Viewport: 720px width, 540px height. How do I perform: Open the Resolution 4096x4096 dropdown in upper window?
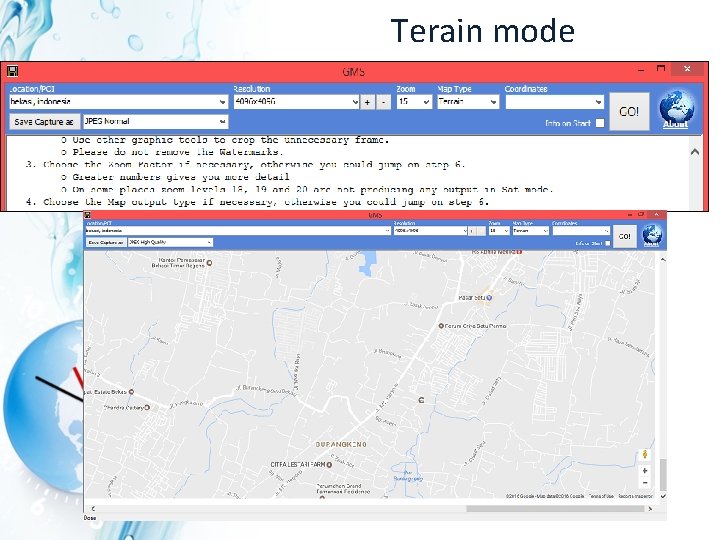[355, 102]
